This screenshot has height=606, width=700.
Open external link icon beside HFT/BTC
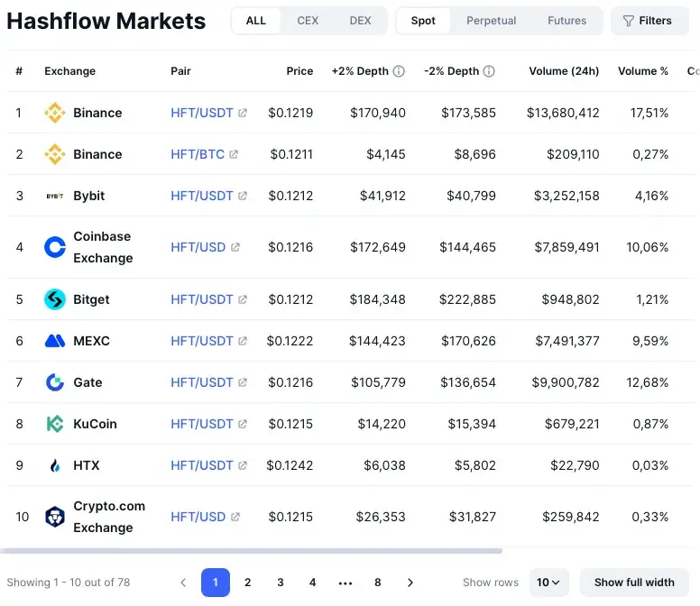(x=234, y=154)
